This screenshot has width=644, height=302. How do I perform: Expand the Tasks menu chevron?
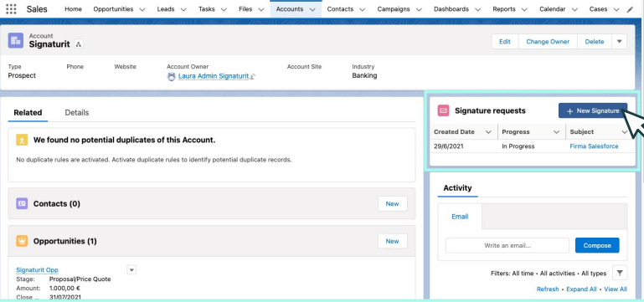point(224,9)
